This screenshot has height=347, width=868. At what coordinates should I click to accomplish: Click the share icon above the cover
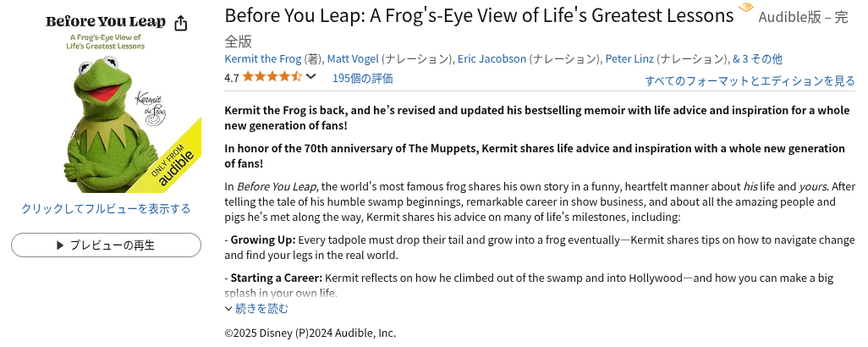tap(181, 23)
